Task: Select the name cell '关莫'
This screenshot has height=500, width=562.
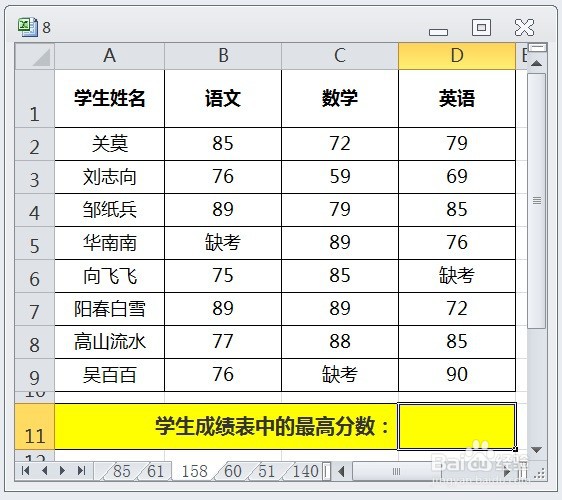Action: click(x=109, y=144)
